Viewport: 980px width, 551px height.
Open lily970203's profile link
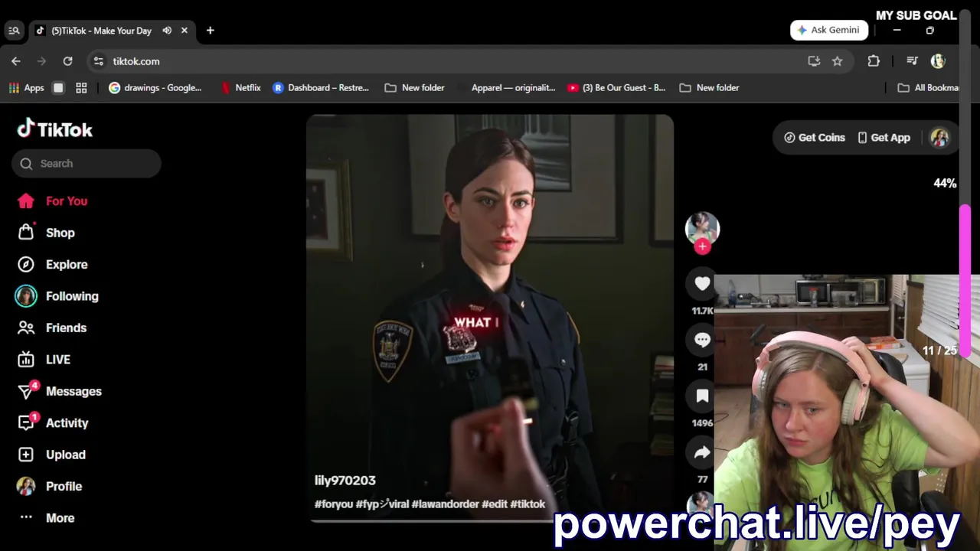[345, 481]
